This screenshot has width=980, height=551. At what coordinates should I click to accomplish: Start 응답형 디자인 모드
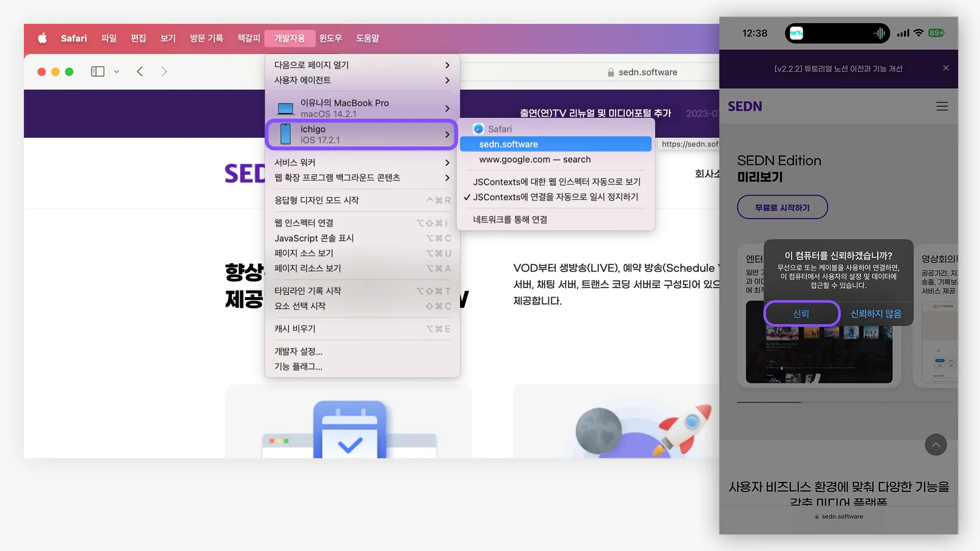tap(362, 200)
